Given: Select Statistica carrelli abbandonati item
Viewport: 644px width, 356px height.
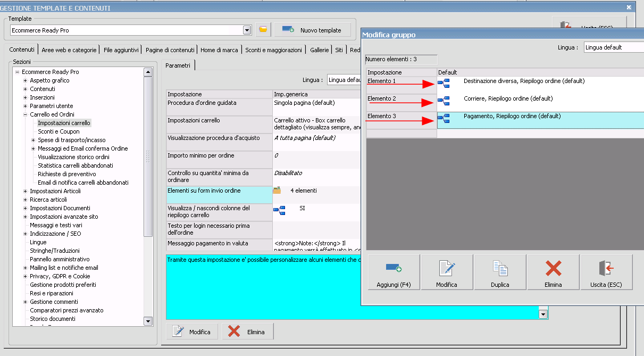Looking at the screenshot, I should click(76, 165).
